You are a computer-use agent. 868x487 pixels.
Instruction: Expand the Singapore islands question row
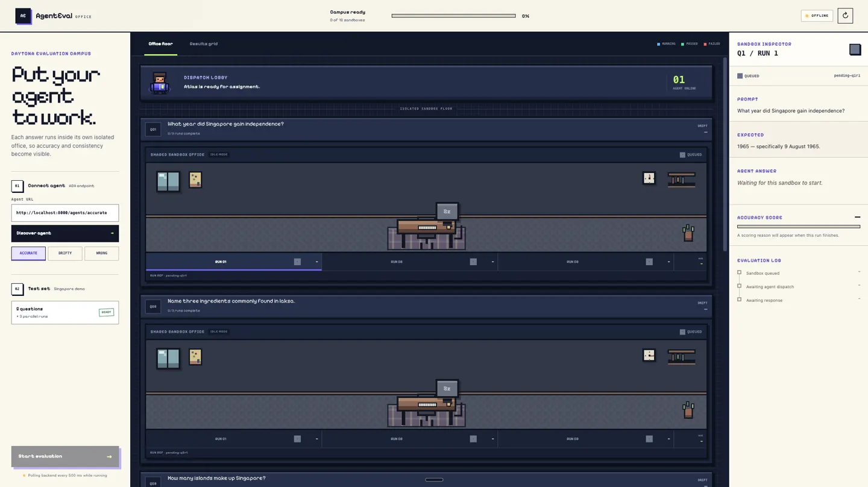point(426,480)
